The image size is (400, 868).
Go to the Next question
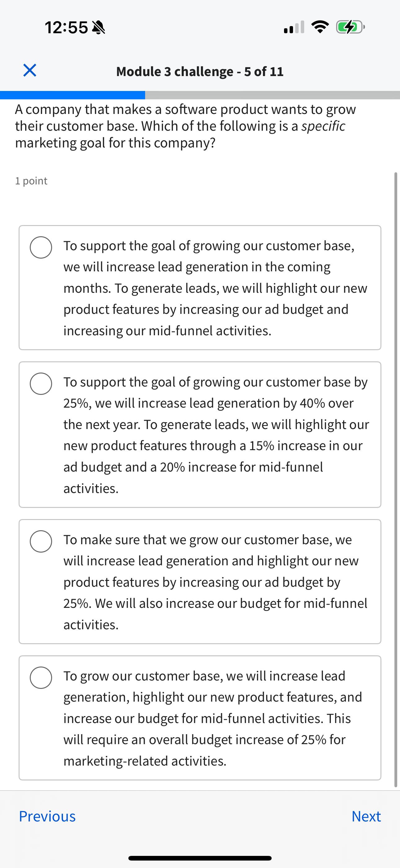click(366, 816)
